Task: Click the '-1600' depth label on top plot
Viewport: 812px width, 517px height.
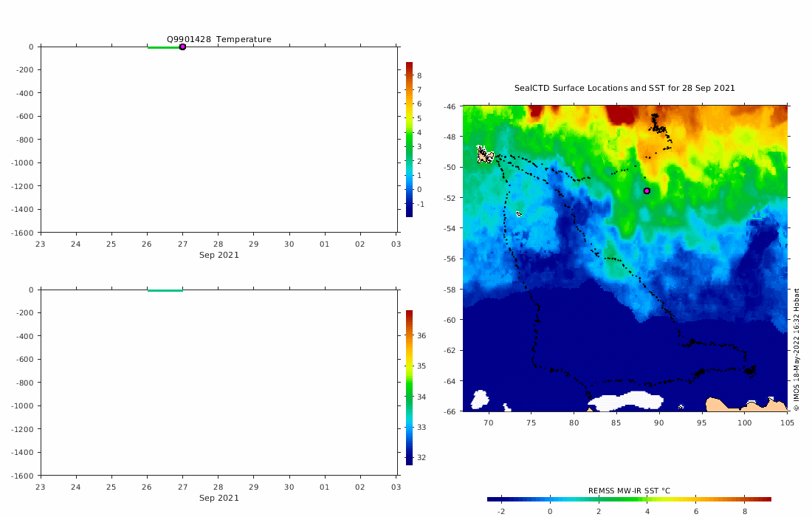Action: point(22,233)
